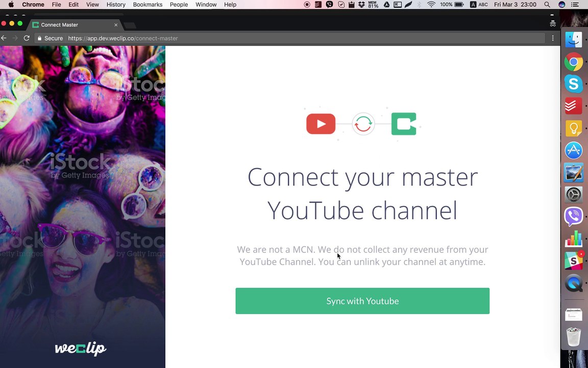Screen dimensions: 588x368
Task: Open the View menu
Action: (x=92, y=5)
